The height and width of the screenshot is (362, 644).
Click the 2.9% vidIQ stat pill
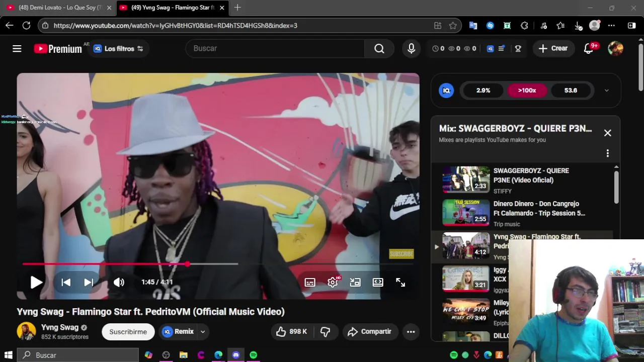coord(483,90)
